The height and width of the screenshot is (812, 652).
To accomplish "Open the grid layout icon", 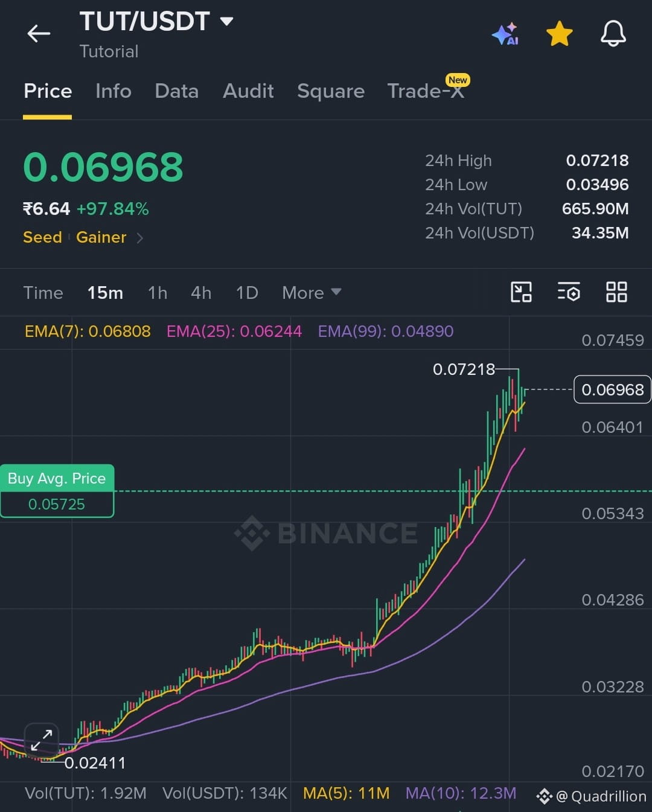I will point(616,292).
